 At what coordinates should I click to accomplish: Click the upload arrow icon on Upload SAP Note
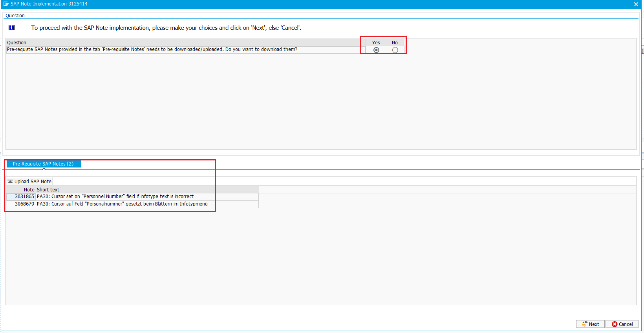coord(10,182)
